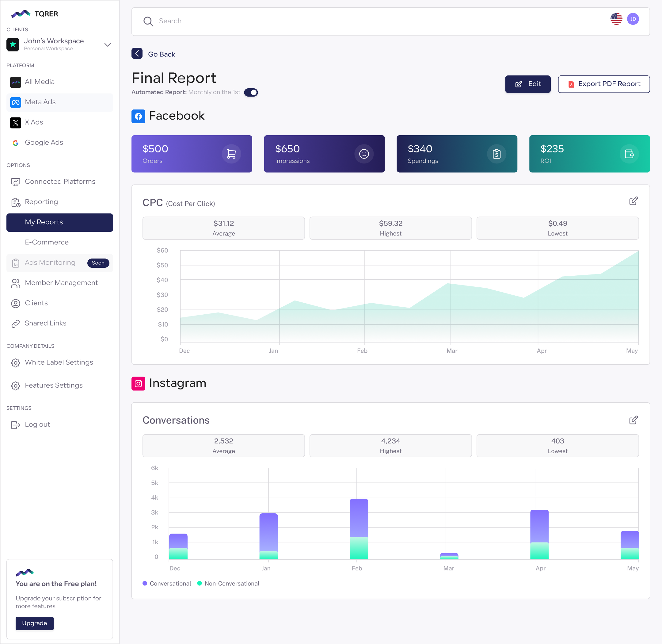Click the JD user avatar
The image size is (662, 644).
coord(633,19)
